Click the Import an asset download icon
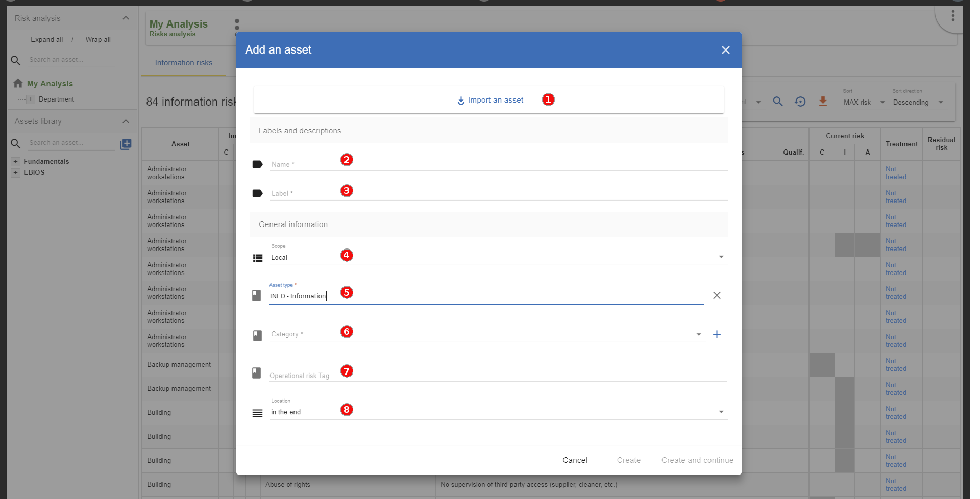 [x=461, y=101]
